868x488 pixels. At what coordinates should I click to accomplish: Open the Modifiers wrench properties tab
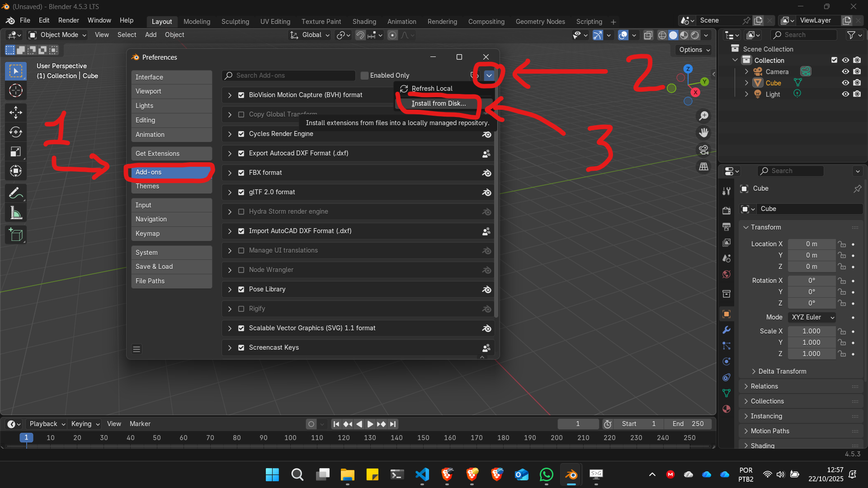[726, 330]
